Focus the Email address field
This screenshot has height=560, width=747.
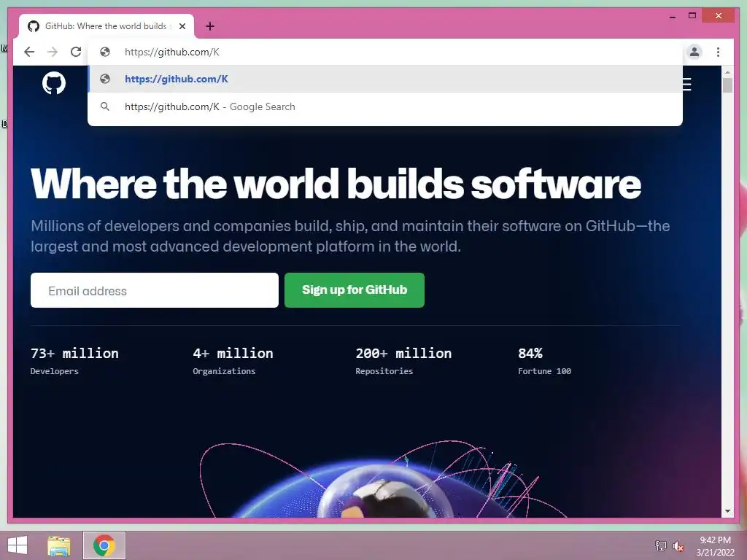[x=155, y=290]
